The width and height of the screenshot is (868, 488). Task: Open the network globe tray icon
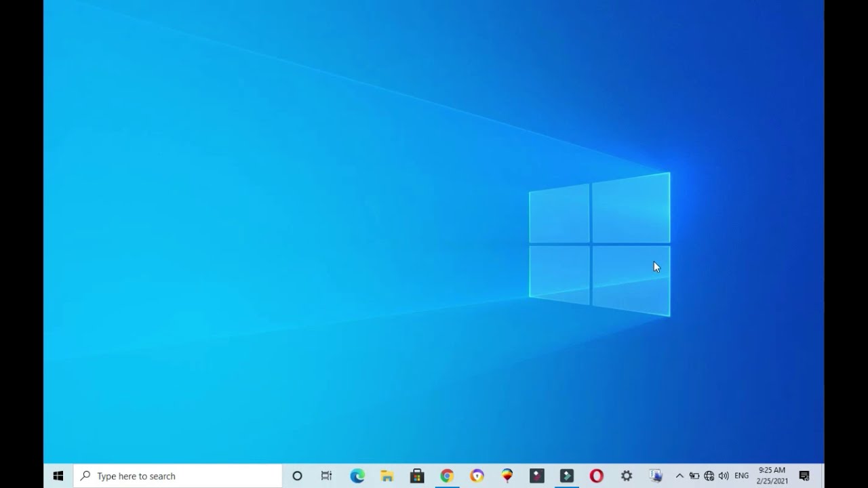coord(709,476)
